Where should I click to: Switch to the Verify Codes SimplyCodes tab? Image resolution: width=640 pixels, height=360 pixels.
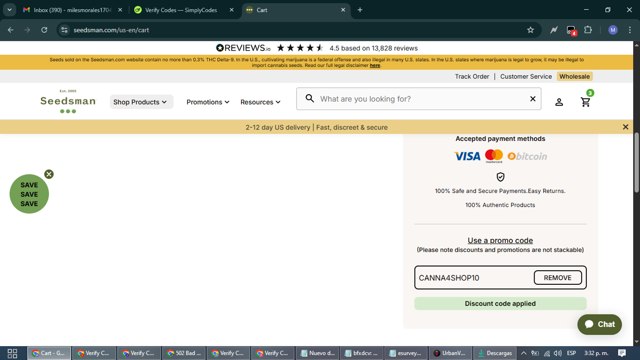coord(181,10)
